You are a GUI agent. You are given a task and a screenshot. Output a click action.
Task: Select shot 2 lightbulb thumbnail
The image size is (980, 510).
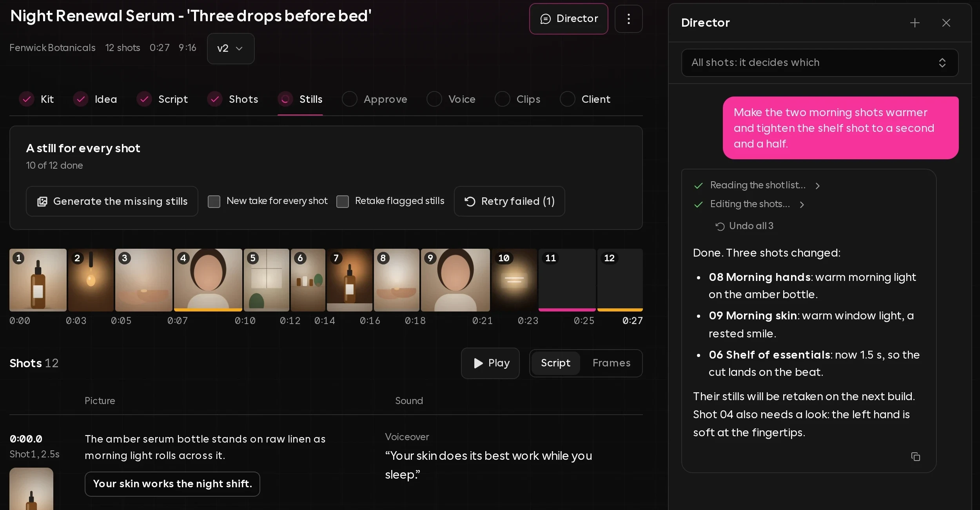coord(91,280)
